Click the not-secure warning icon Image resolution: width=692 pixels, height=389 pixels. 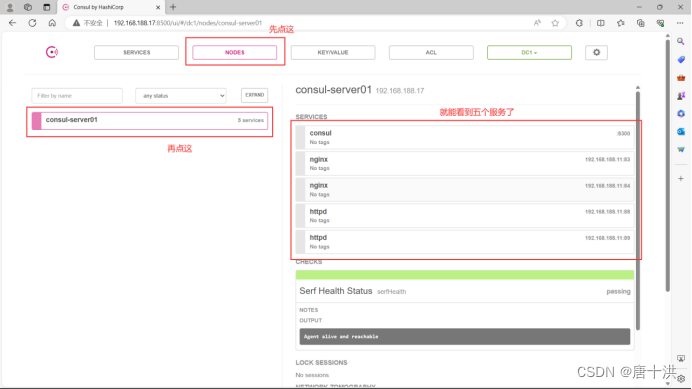[x=76, y=23]
